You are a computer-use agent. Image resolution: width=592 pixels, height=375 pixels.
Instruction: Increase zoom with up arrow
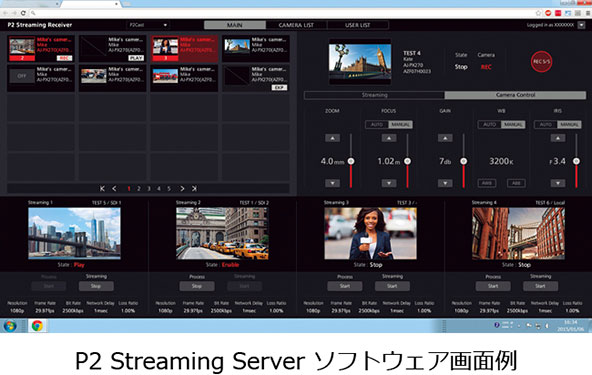point(332,138)
